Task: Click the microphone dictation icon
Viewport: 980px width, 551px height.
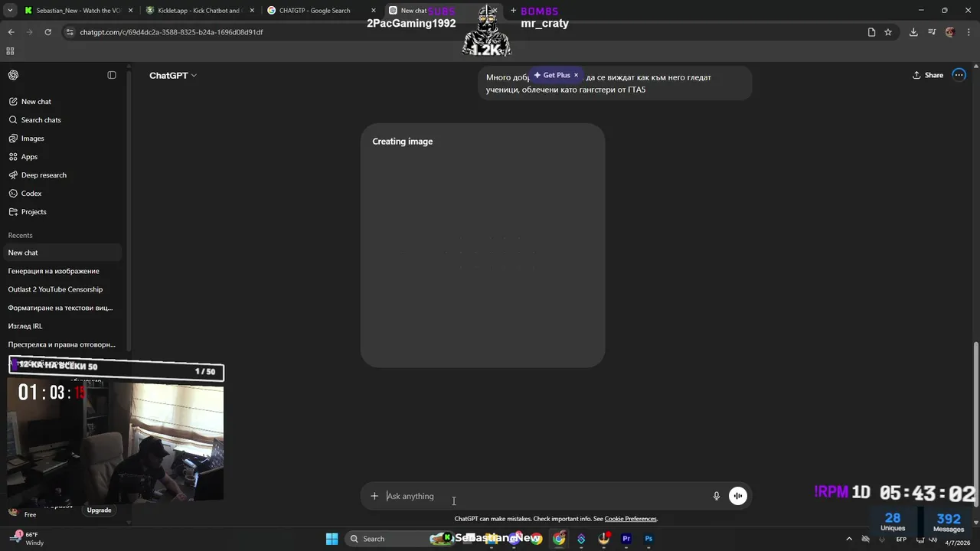Action: coord(717,496)
